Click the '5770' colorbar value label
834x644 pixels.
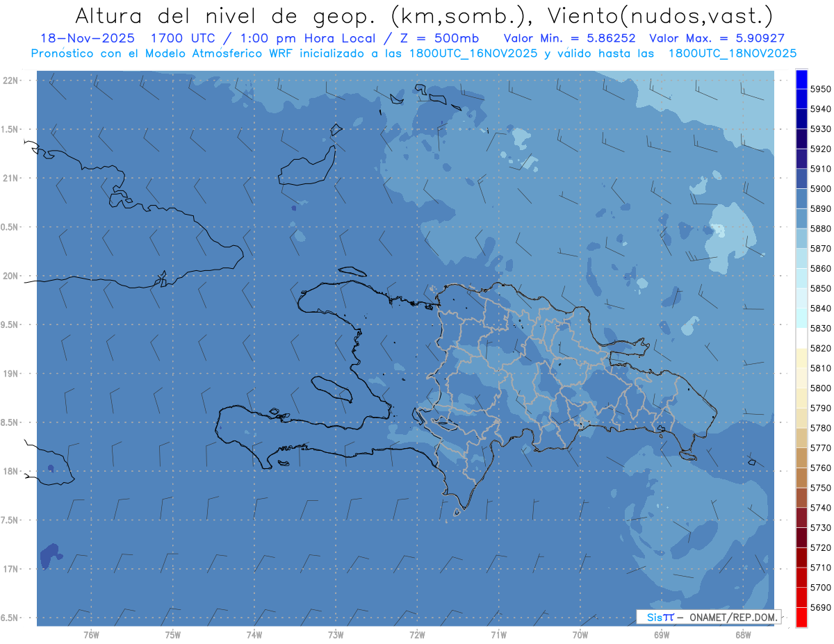click(820, 447)
